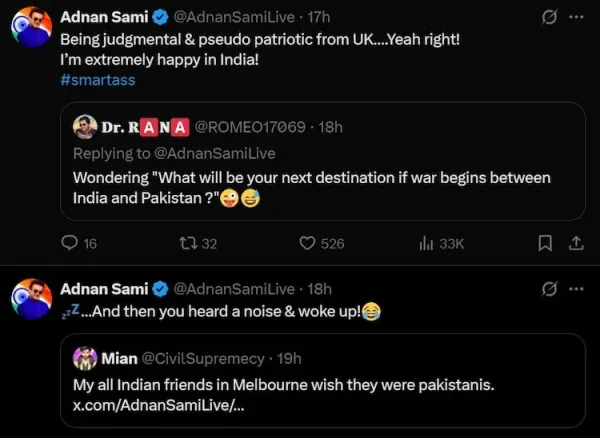
Task: Bookmark the "extremely happy in India" tweet
Action: [x=545, y=243]
